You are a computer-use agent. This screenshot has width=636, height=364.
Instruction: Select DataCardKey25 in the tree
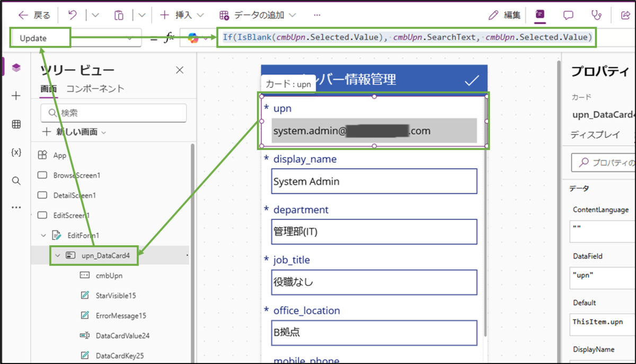[x=120, y=356]
